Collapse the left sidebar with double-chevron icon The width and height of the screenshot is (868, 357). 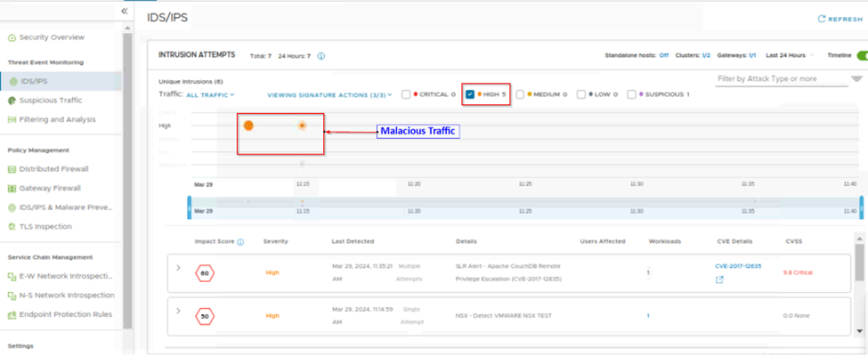pyautogui.click(x=124, y=11)
